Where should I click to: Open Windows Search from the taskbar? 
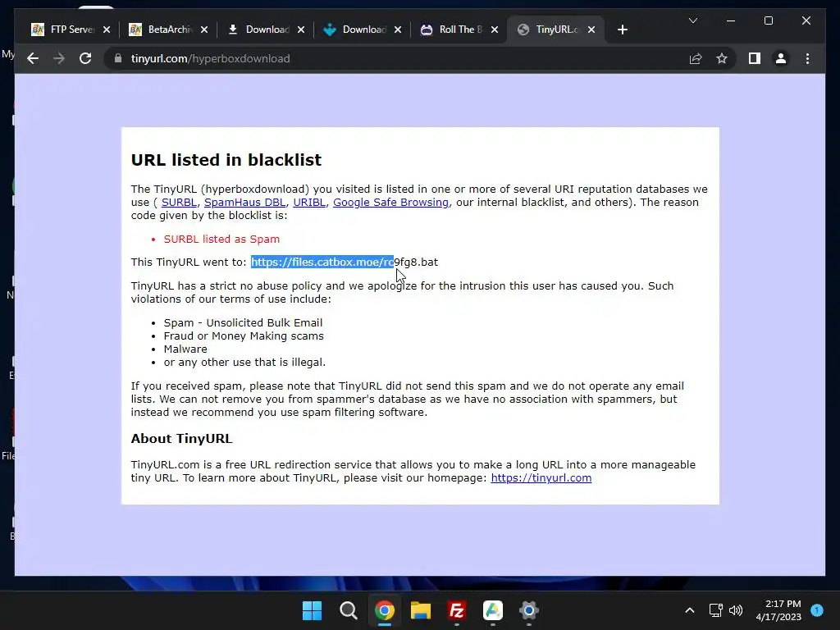(x=348, y=610)
